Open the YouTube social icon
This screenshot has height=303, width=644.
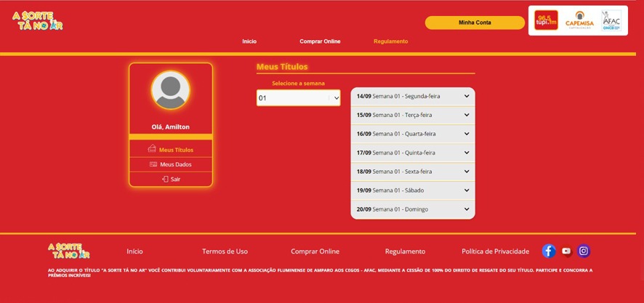coord(566,251)
